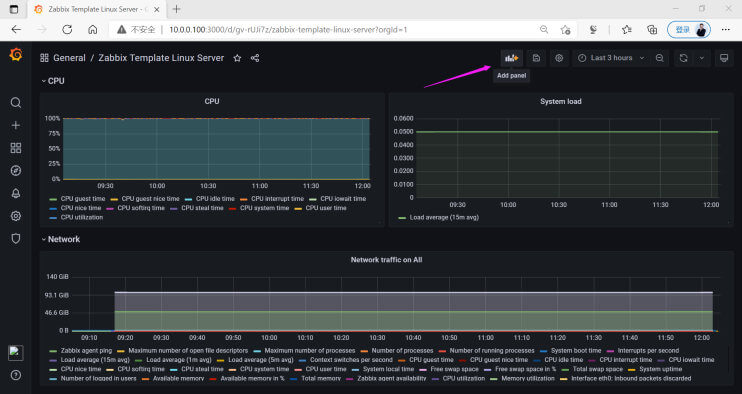Open the Help question mark icon
This screenshot has width=742, height=394.
(16, 375)
